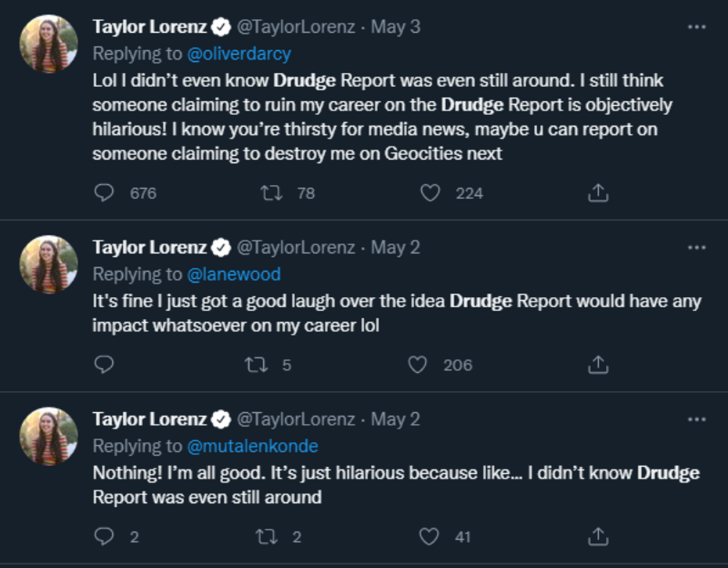
Task: Reply to the @lanewood reply tweet
Action: click(104, 364)
